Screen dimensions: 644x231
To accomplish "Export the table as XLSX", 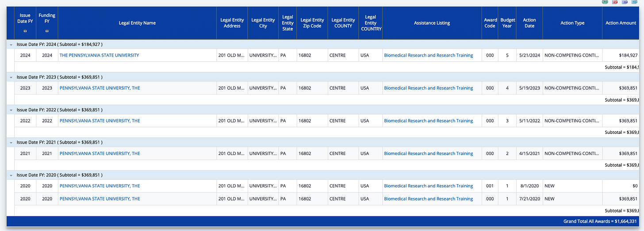I will point(605,2).
